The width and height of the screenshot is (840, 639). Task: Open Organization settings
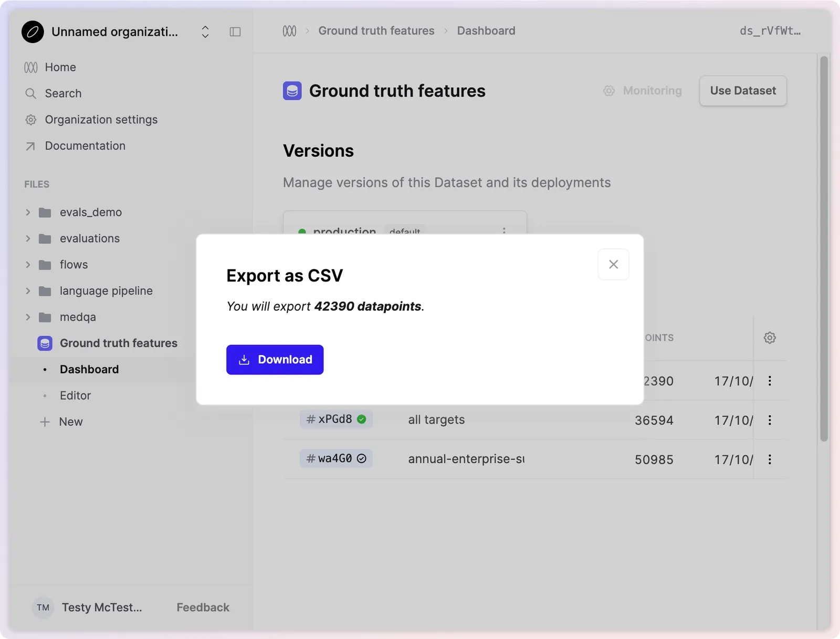(101, 120)
